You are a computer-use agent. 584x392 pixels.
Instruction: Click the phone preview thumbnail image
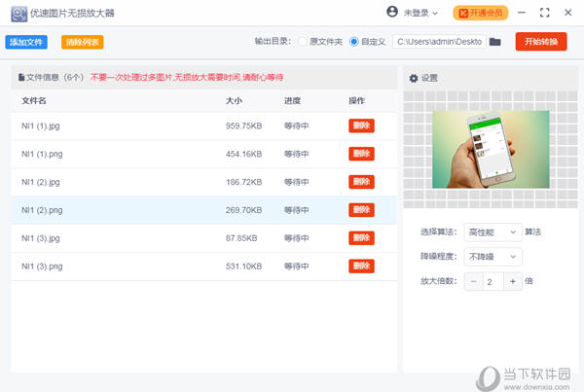click(491, 149)
